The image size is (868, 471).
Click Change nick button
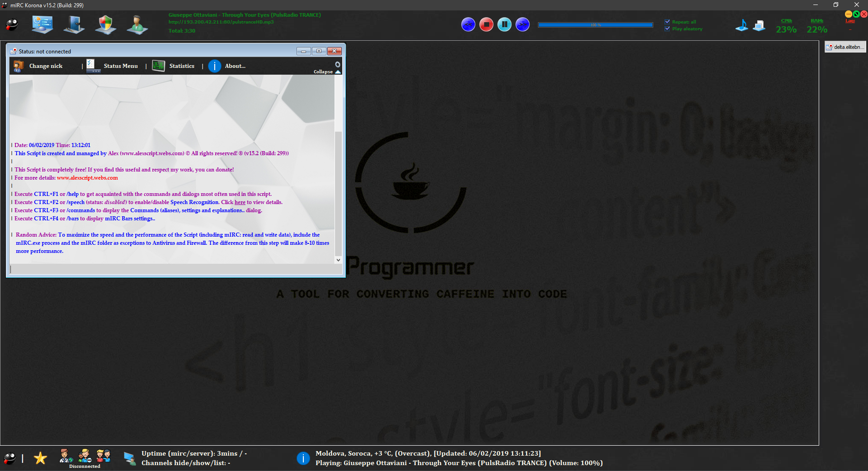[x=46, y=66]
